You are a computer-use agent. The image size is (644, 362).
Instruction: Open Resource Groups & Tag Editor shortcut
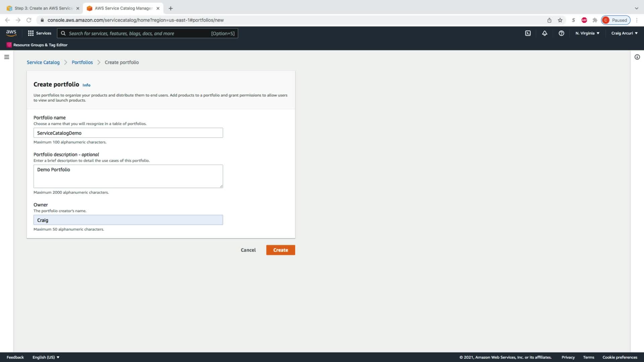(37, 45)
